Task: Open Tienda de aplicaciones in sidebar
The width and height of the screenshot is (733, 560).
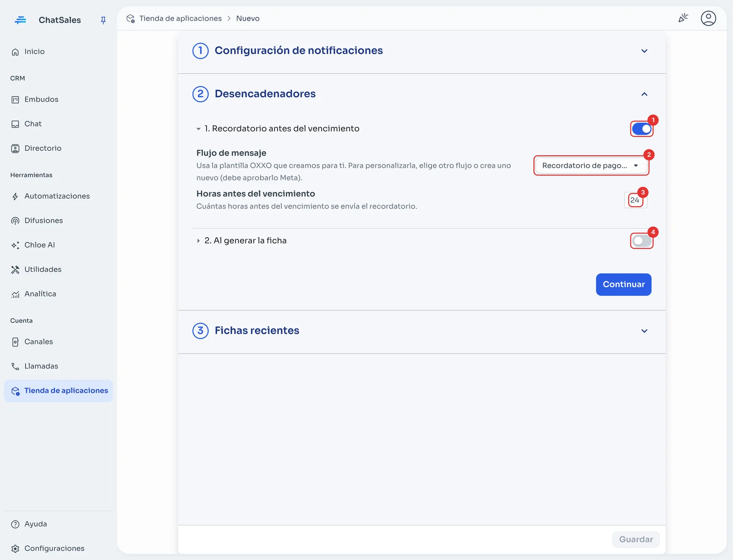Action: [59, 391]
